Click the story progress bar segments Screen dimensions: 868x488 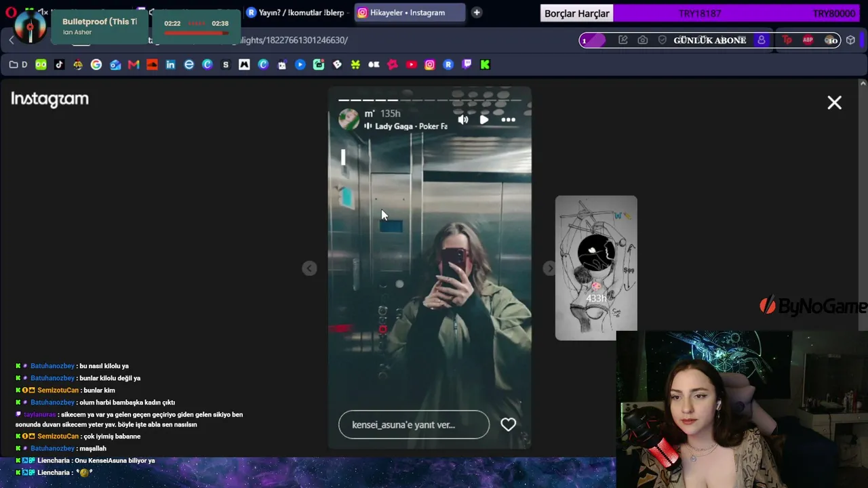[x=430, y=100]
